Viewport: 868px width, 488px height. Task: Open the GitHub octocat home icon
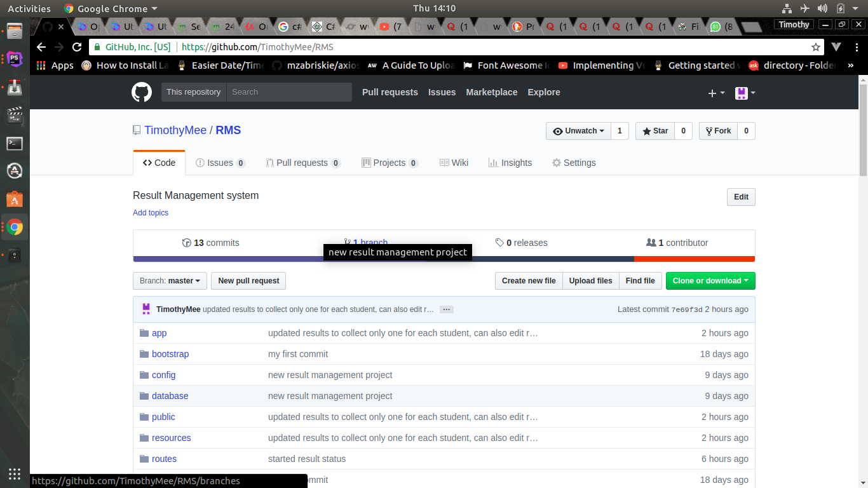click(142, 92)
